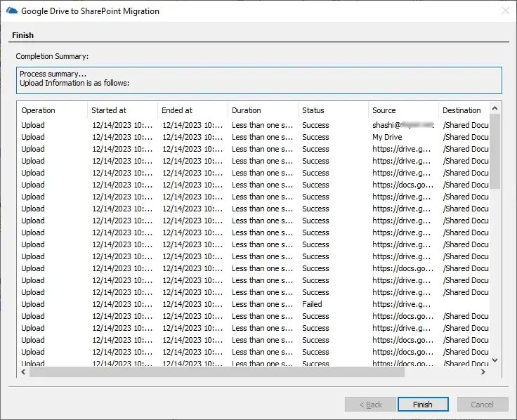Click the My Drive source cell
Screen dimensions: 517x420
[387, 137]
